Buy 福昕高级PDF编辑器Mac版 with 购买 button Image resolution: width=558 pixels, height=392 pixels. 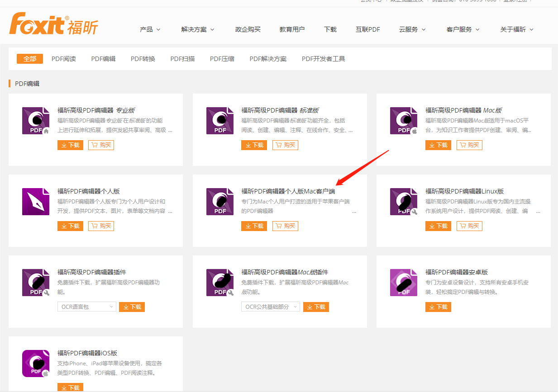click(x=469, y=145)
